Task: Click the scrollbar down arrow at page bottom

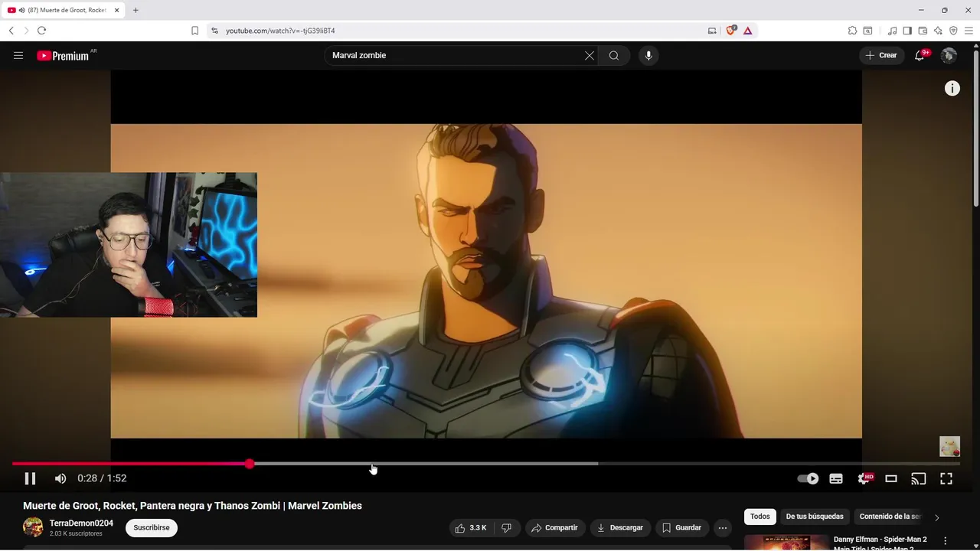Action: (x=976, y=546)
